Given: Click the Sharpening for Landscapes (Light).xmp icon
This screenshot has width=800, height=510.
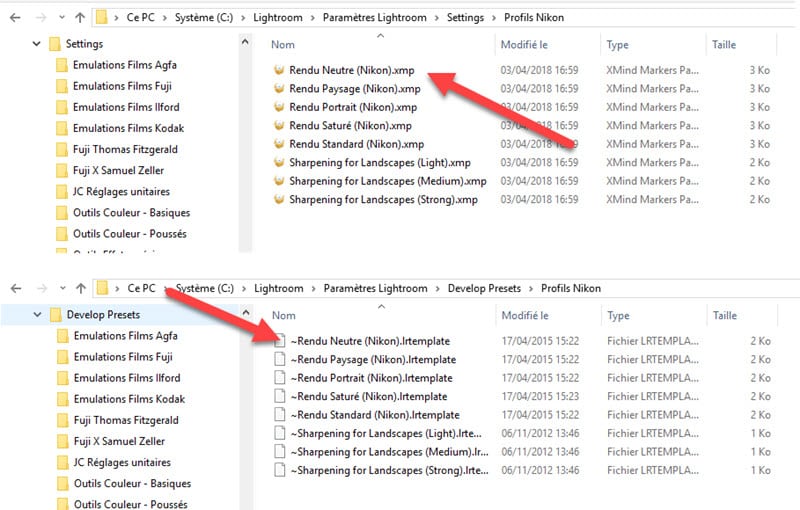Looking at the screenshot, I should point(279,162).
